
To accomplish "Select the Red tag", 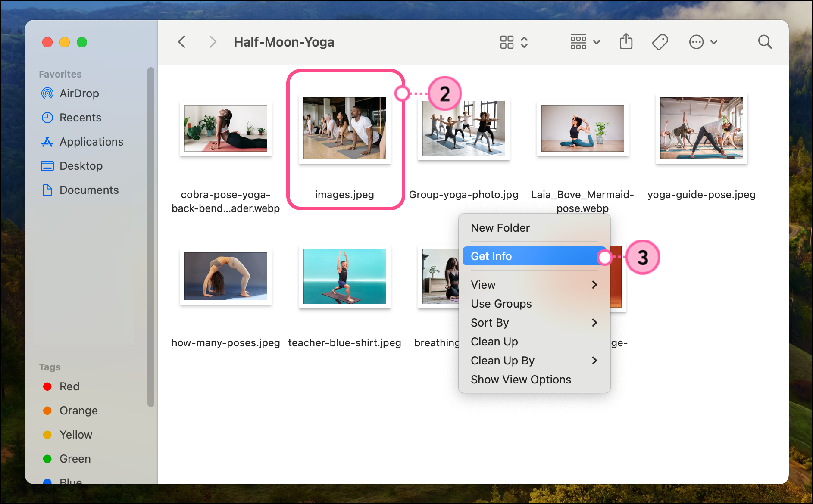I will pos(61,386).
